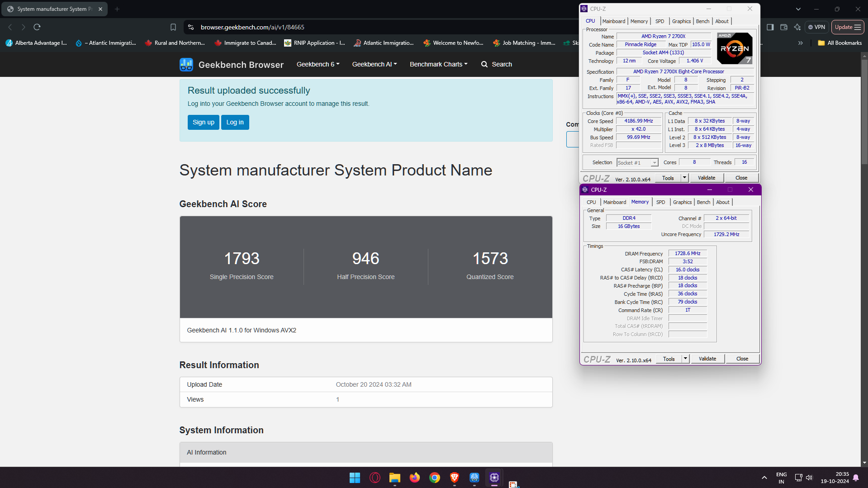Click Validate in lower CPU-Z window

click(x=707, y=359)
